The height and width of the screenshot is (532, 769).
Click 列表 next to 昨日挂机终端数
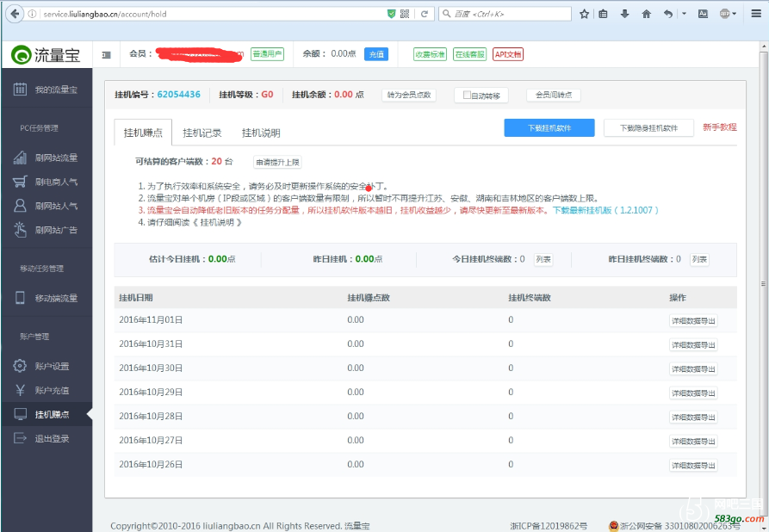pyautogui.click(x=699, y=259)
